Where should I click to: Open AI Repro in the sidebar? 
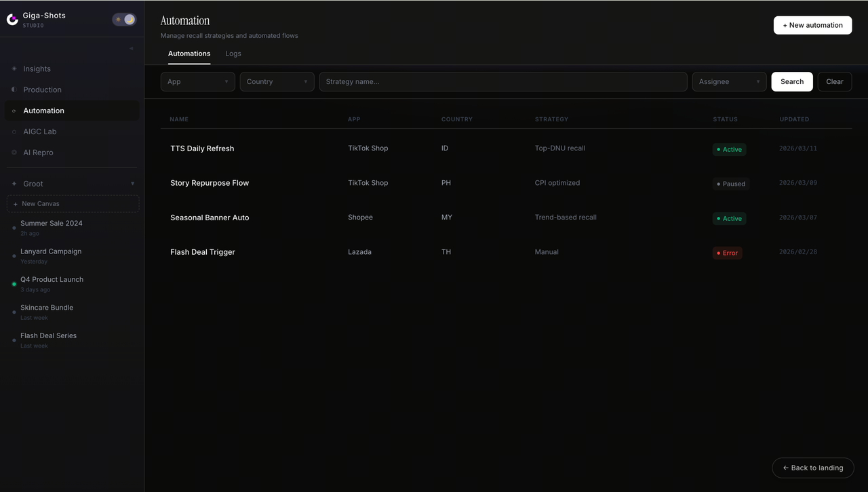click(x=72, y=152)
